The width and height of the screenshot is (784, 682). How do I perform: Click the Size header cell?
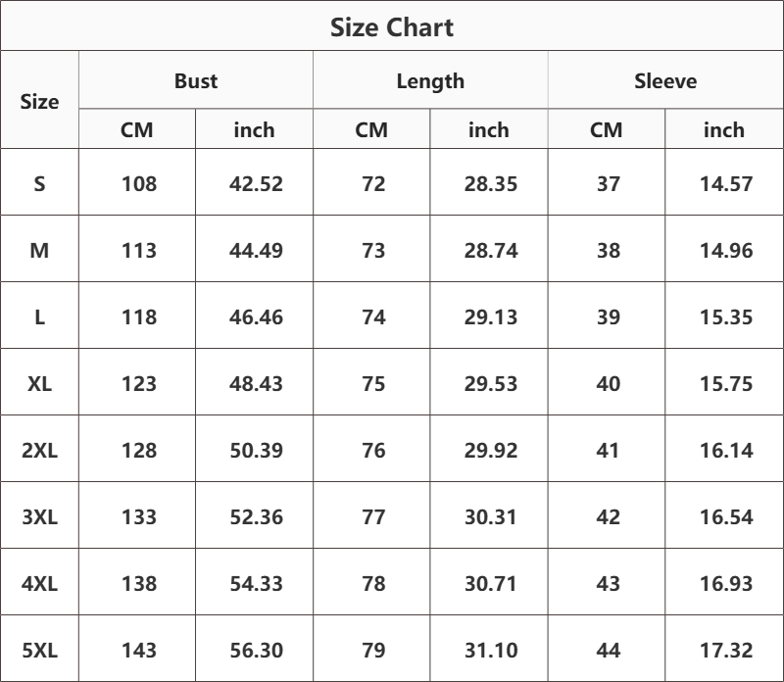tap(39, 101)
